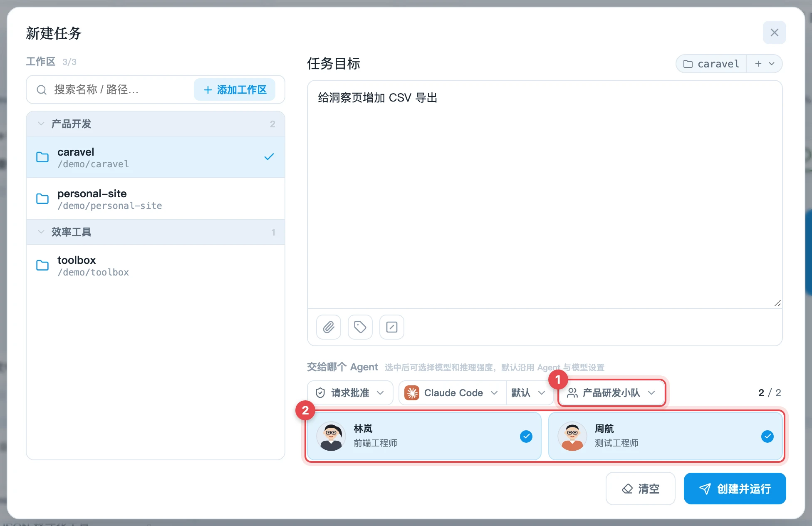Click into the 任务目标 text area
Viewport: 812px width, 526px height.
point(545,194)
